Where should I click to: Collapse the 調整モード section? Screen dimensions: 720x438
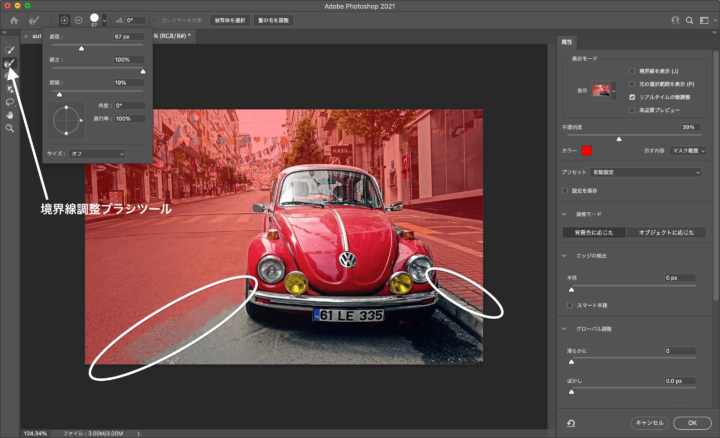click(x=564, y=214)
